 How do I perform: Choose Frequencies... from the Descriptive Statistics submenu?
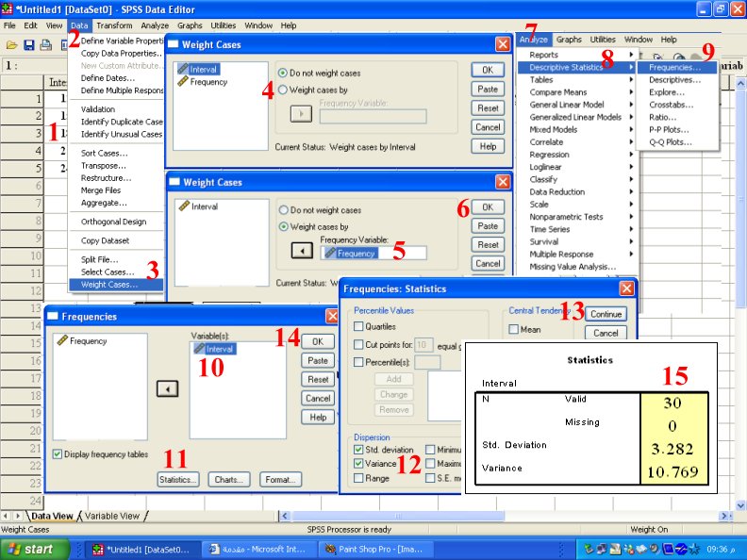(676, 67)
